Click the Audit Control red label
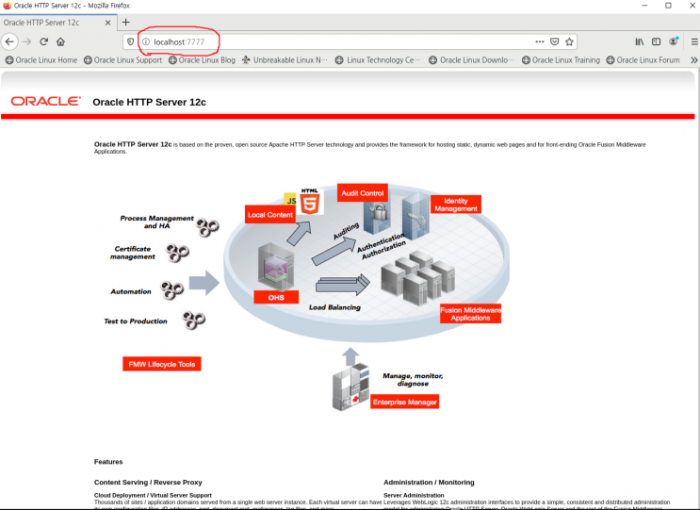This screenshot has width=700, height=510. pos(362,193)
